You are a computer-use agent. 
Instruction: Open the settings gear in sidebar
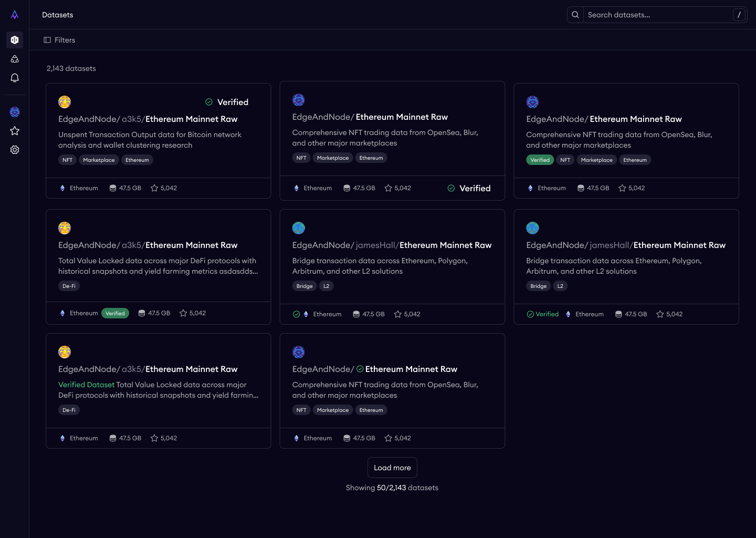coord(15,150)
